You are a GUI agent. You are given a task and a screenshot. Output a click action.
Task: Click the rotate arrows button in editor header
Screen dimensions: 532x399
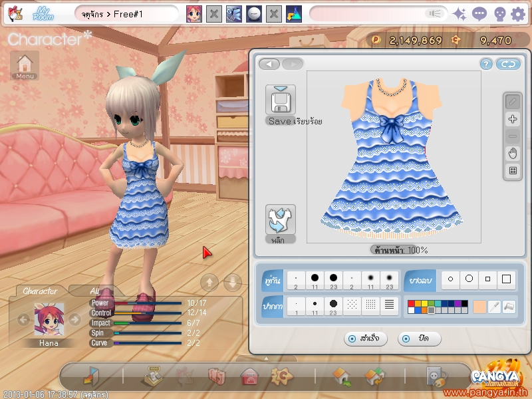pyautogui.click(x=508, y=64)
